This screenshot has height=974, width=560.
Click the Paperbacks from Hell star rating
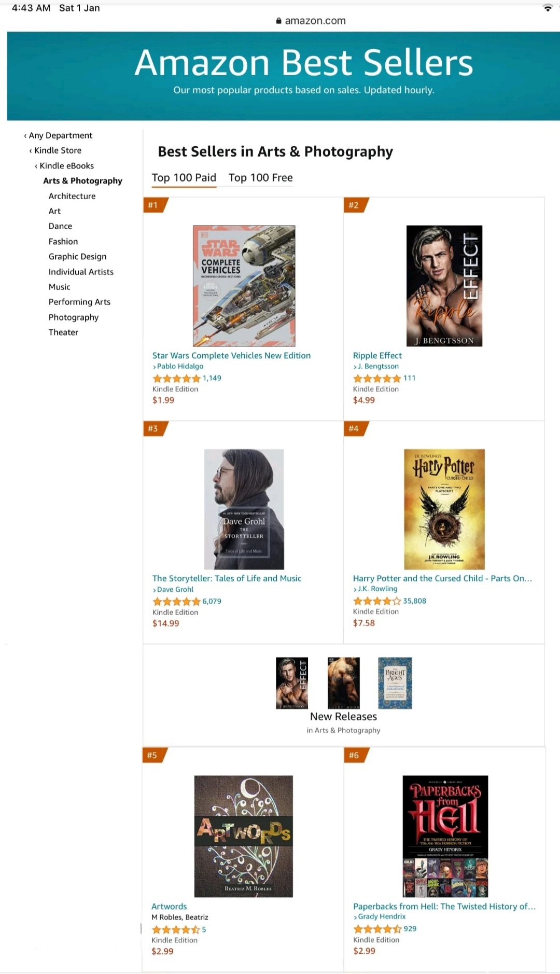click(x=377, y=929)
